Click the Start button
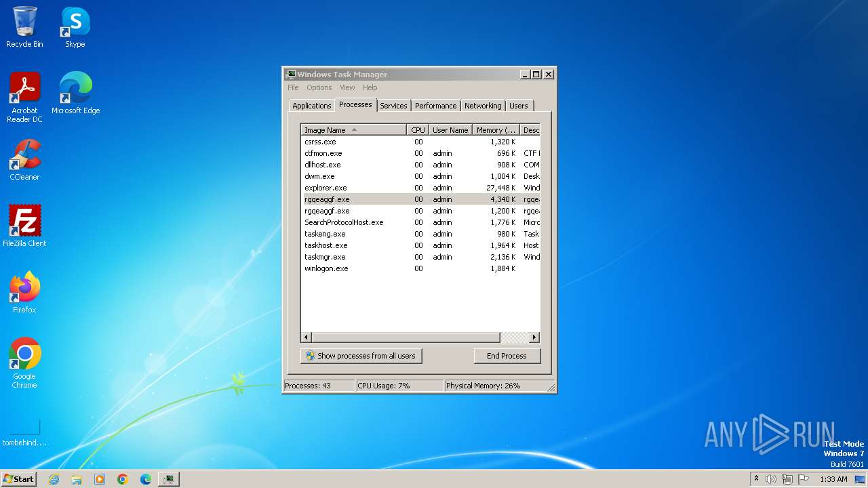The height and width of the screenshot is (488, 868). 19,479
